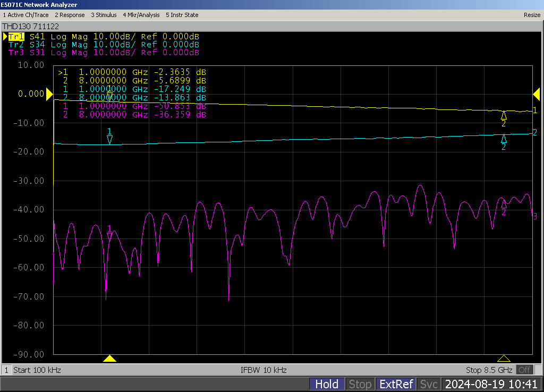Expand the 4 Mkr/Analysis menu
The image size is (544, 392).
click(141, 15)
